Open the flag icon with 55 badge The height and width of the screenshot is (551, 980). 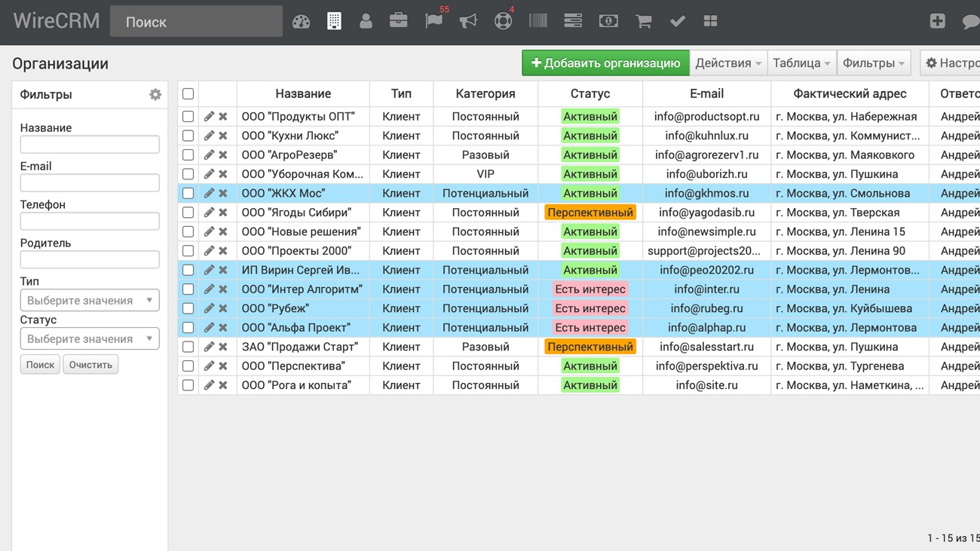(x=433, y=21)
